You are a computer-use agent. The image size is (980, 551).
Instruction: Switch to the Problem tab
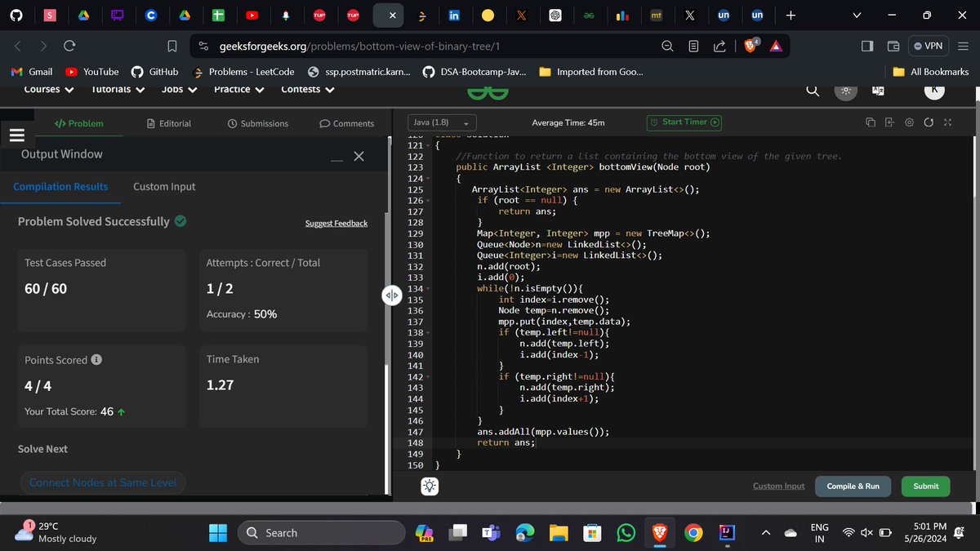[x=79, y=123]
